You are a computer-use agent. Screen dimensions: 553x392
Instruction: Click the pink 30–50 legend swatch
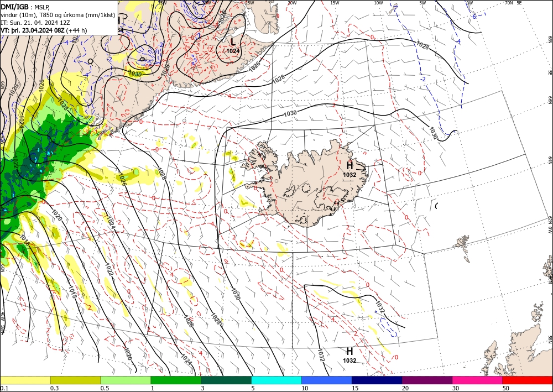click(x=478, y=380)
